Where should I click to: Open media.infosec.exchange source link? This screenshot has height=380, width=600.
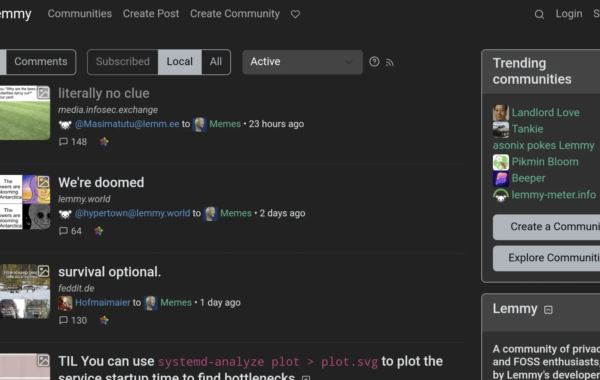tap(108, 110)
